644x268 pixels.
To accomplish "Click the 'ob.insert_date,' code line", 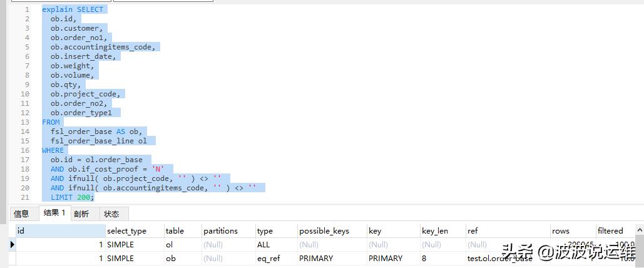I will tap(83, 56).
